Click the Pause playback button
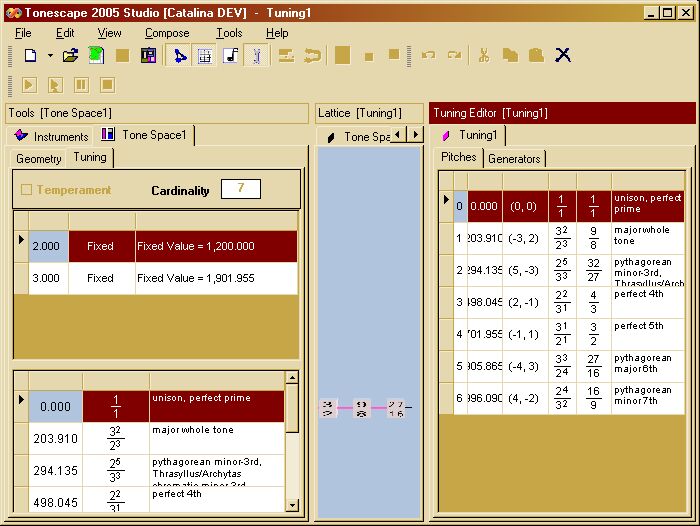This screenshot has width=700, height=526. point(81,85)
